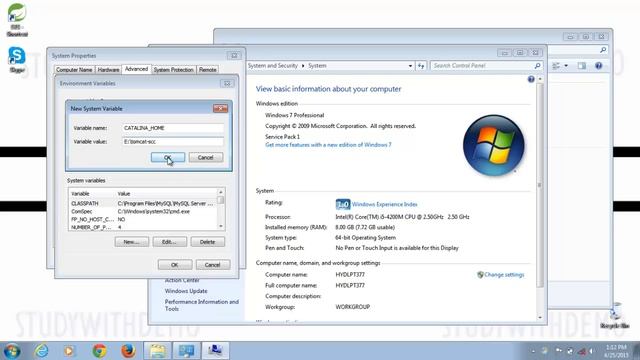
Task: Select the CLASSPATH system variable row
Action: 143,203
